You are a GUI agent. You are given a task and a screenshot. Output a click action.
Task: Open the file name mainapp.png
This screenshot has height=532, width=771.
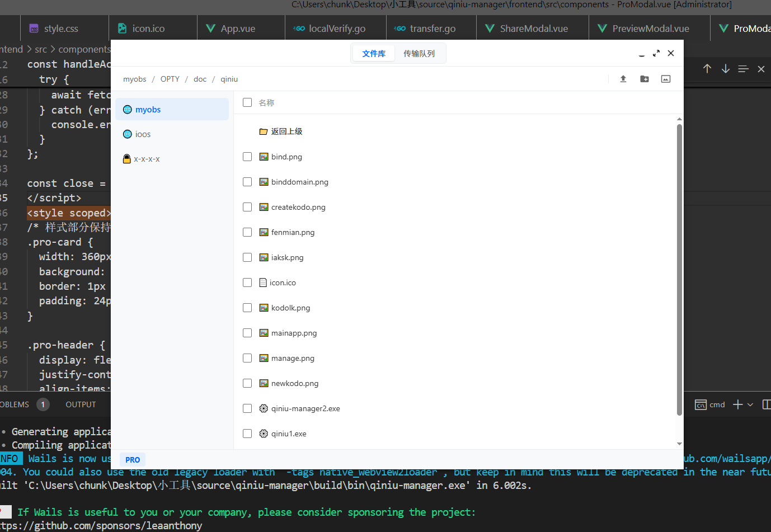pos(294,333)
